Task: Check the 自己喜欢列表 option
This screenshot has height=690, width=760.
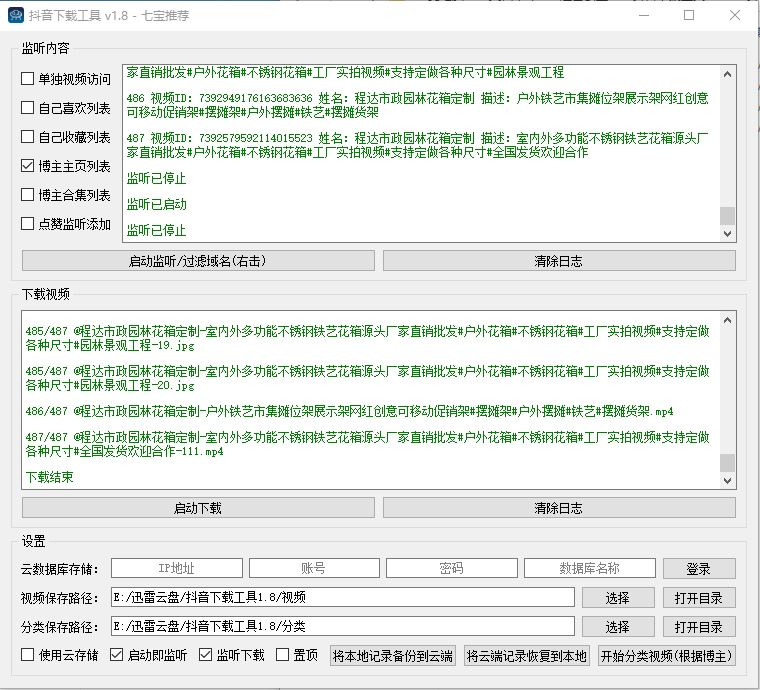Action: pyautogui.click(x=28, y=108)
